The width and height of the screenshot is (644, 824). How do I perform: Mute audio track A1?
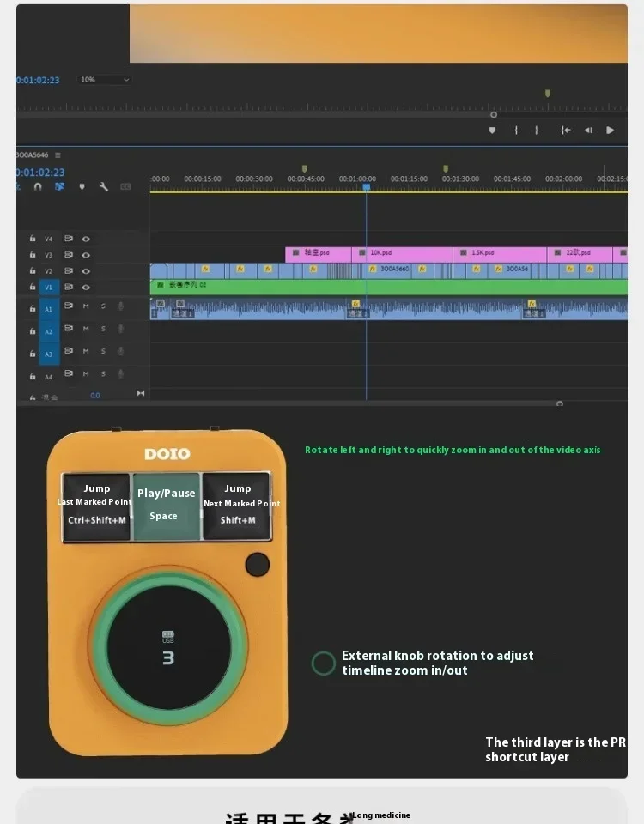[86, 306]
